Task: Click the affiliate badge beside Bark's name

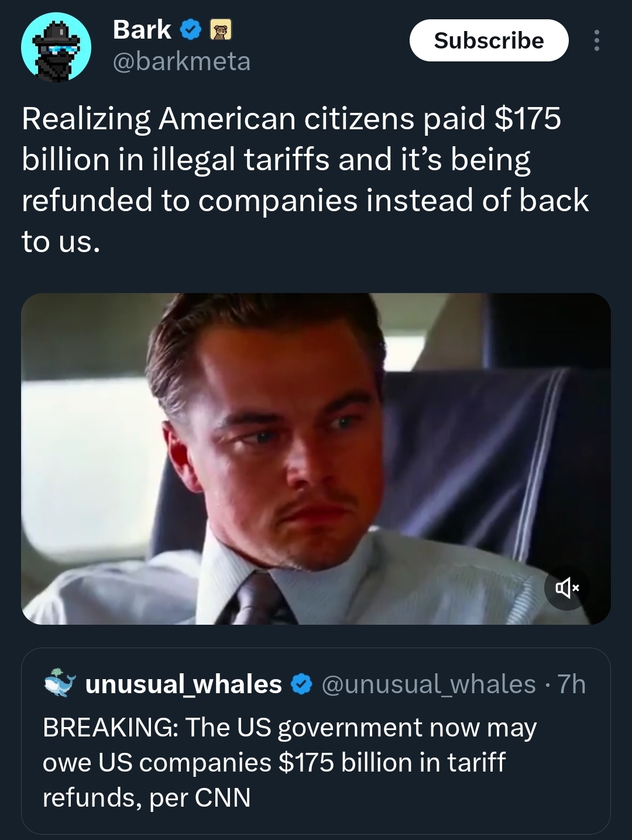Action: [221, 29]
